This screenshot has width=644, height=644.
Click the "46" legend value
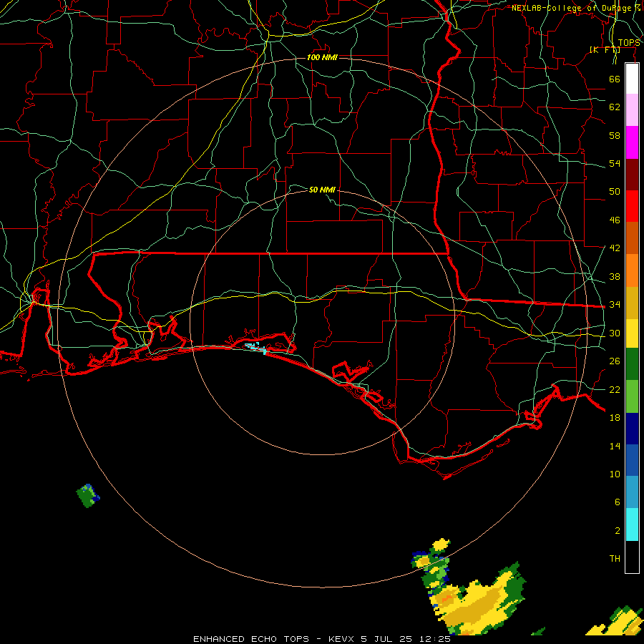[x=615, y=220]
